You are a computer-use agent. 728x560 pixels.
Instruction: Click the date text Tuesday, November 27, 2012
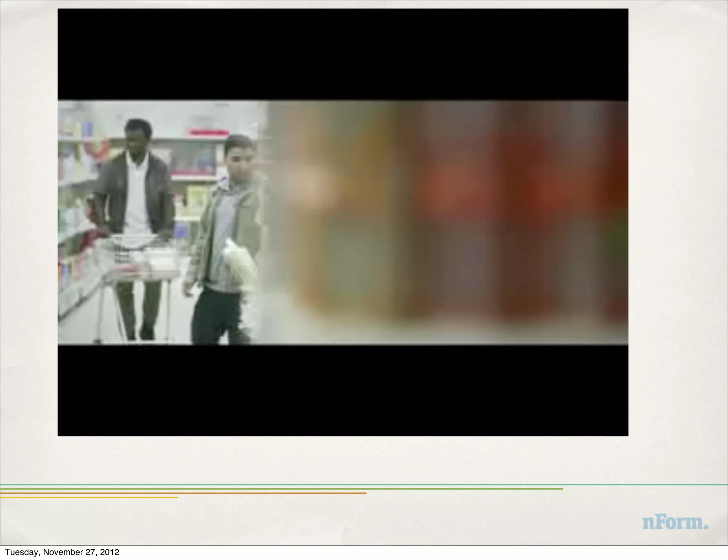(x=62, y=552)
